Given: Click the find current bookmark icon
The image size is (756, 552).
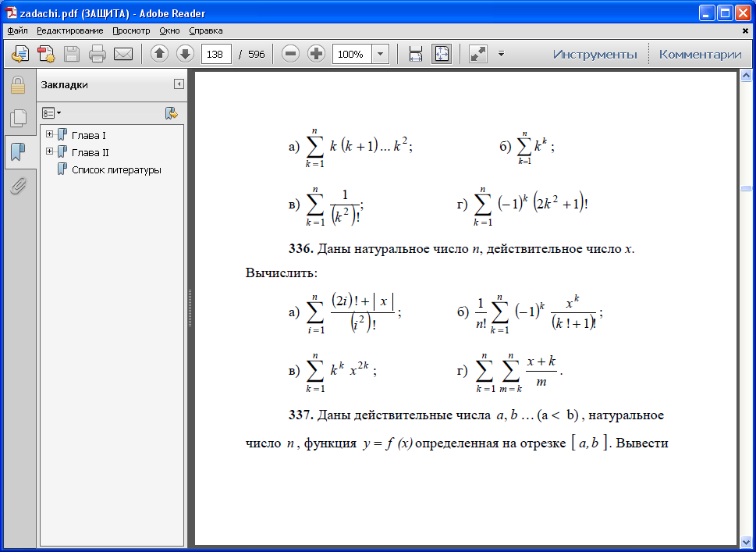Looking at the screenshot, I should [171, 113].
